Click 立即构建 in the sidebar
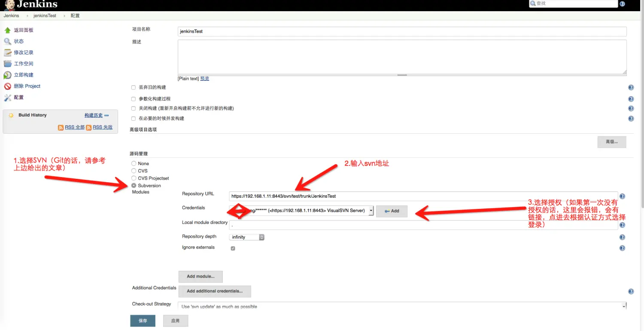The height and width of the screenshot is (331, 644). pyautogui.click(x=24, y=75)
